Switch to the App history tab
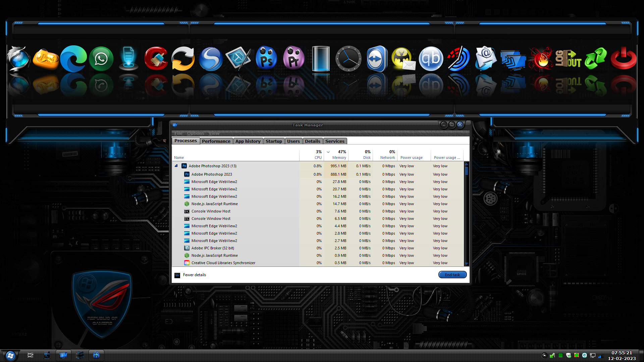This screenshot has width=644, height=362. pos(248,141)
